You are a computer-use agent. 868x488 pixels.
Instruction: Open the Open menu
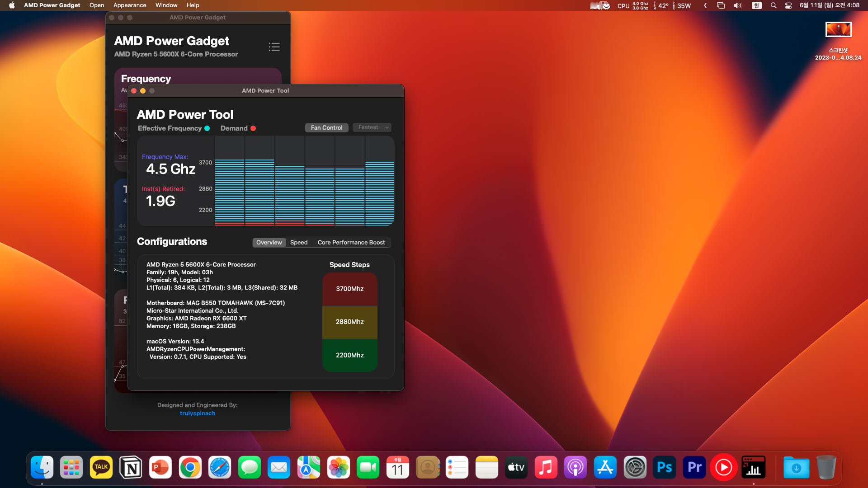(97, 5)
